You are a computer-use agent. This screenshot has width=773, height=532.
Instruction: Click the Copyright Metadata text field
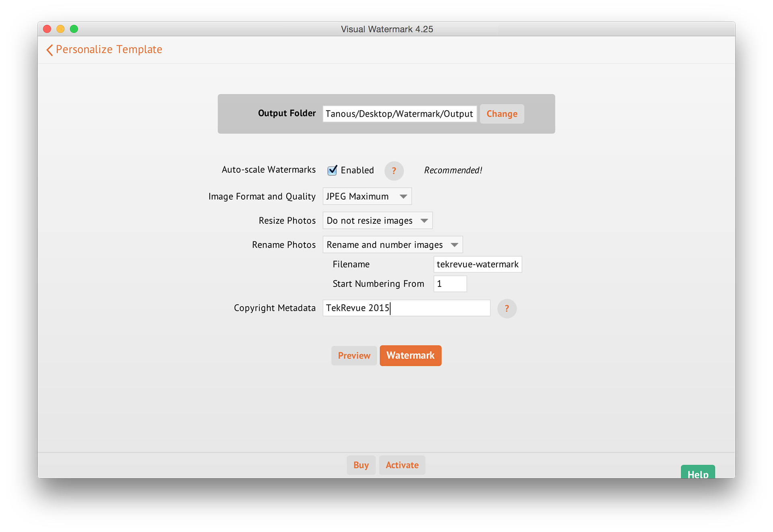coord(406,308)
